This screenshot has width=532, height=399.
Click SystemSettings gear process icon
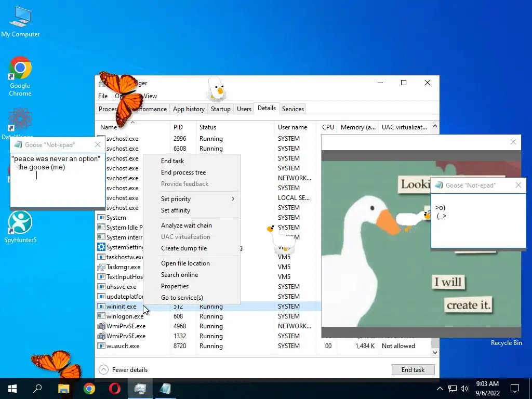coord(101,247)
